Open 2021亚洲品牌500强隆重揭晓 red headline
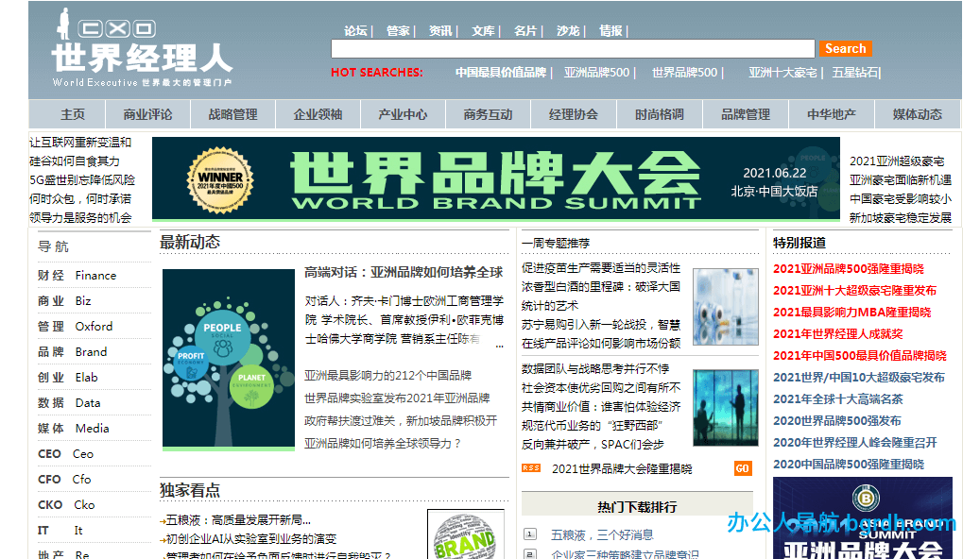 pyautogui.click(x=848, y=268)
